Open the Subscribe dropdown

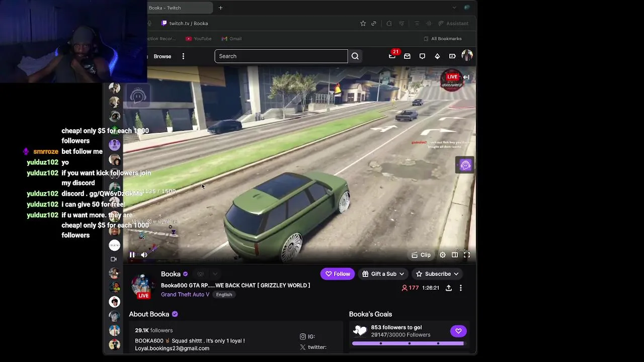437,274
